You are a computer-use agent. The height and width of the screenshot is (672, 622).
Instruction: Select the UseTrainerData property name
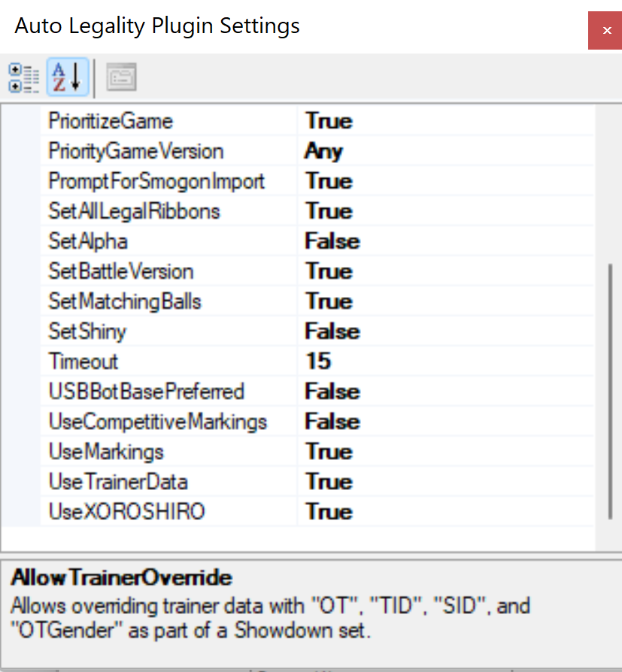tap(118, 481)
